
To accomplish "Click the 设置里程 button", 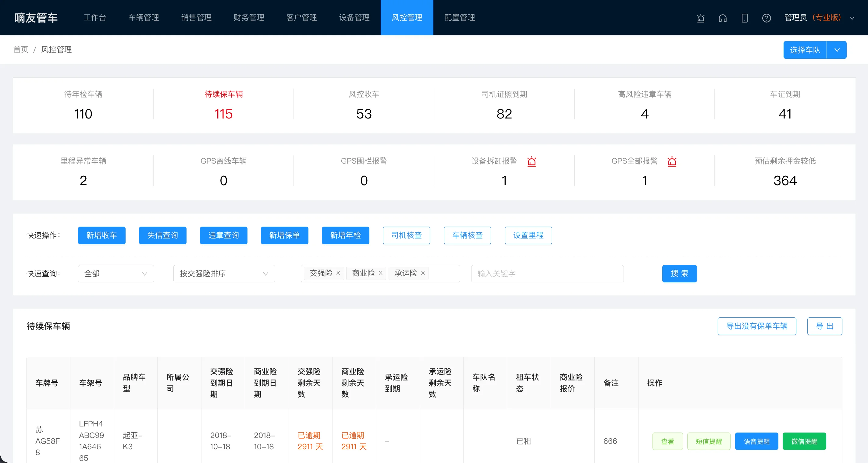I will pyautogui.click(x=528, y=235).
